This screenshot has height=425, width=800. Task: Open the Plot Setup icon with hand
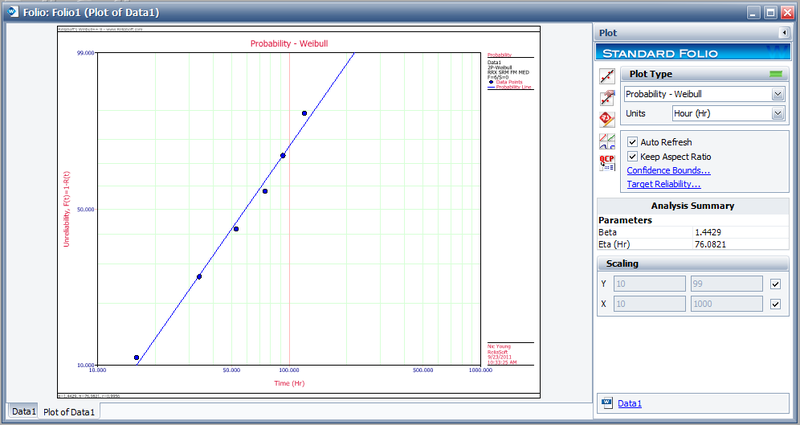coord(607,97)
